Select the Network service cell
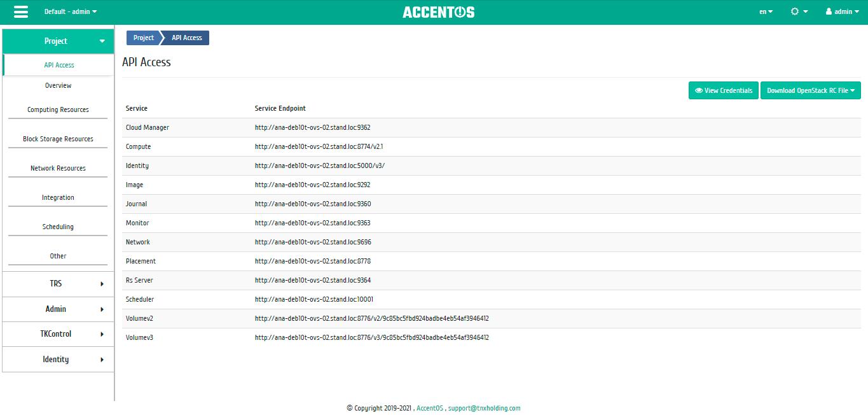This screenshot has width=868, height=415. coord(138,242)
